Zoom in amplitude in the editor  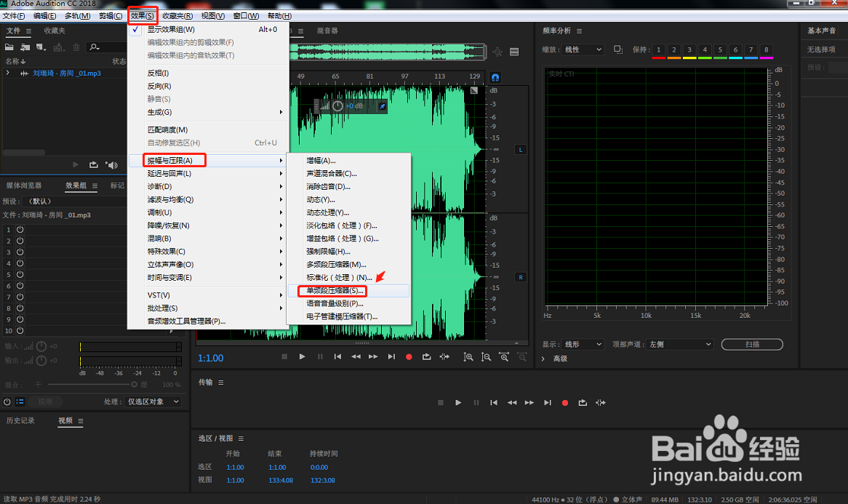(468, 357)
